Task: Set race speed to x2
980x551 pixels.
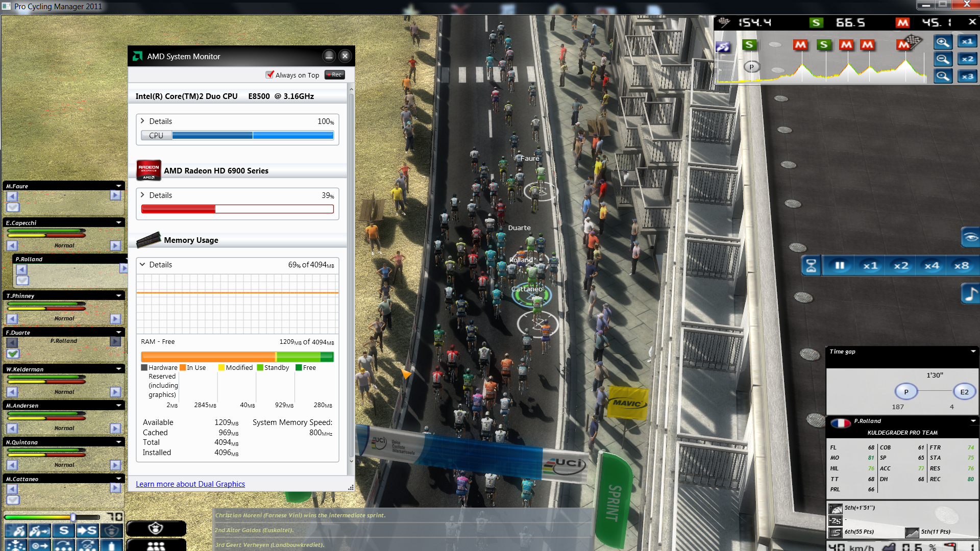Action: coord(901,265)
